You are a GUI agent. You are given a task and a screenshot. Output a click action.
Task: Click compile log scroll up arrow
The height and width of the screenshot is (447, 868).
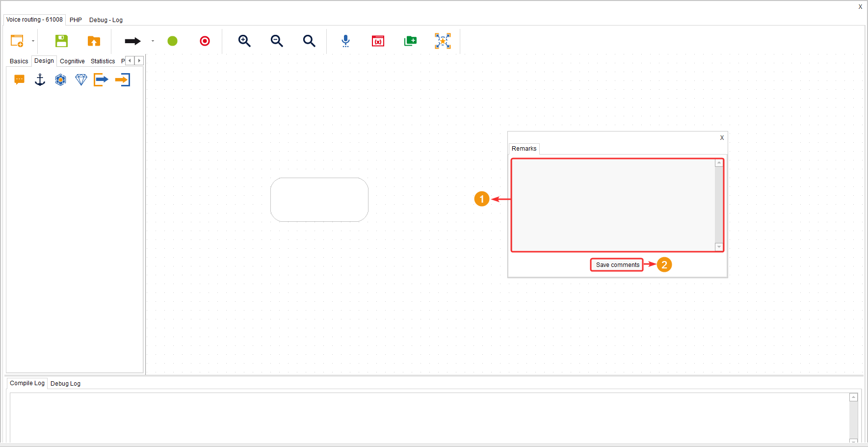tap(854, 397)
